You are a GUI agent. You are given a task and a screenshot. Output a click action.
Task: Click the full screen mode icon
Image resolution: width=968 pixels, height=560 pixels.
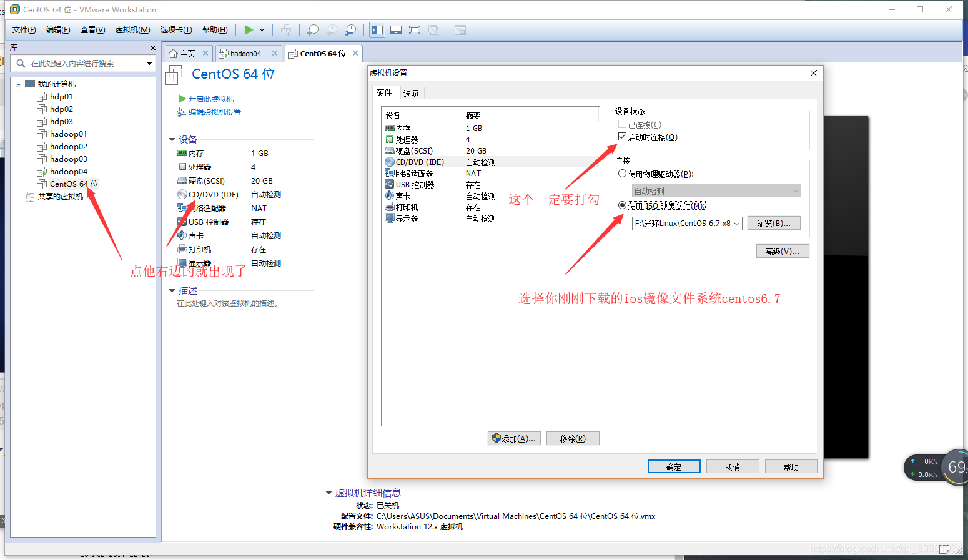click(415, 29)
